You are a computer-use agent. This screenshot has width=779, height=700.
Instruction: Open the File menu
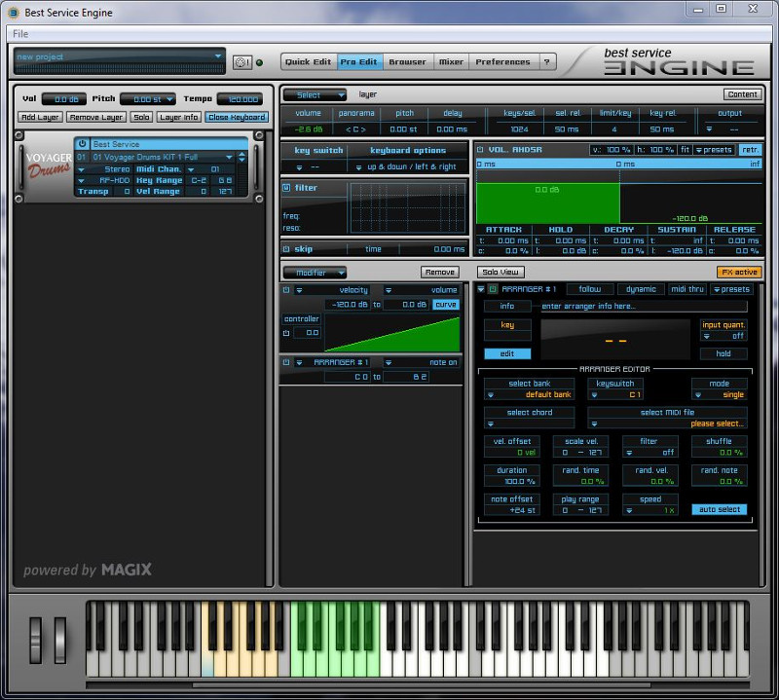point(20,34)
